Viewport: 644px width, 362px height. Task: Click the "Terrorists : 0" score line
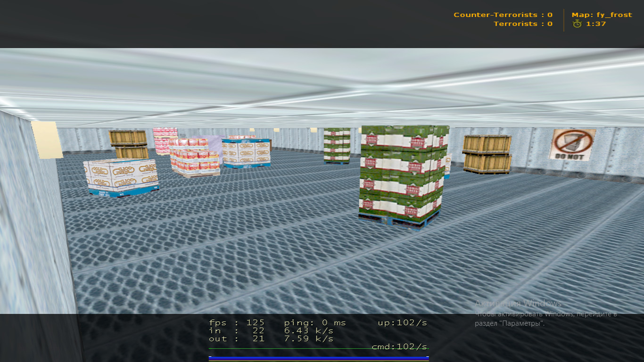523,24
